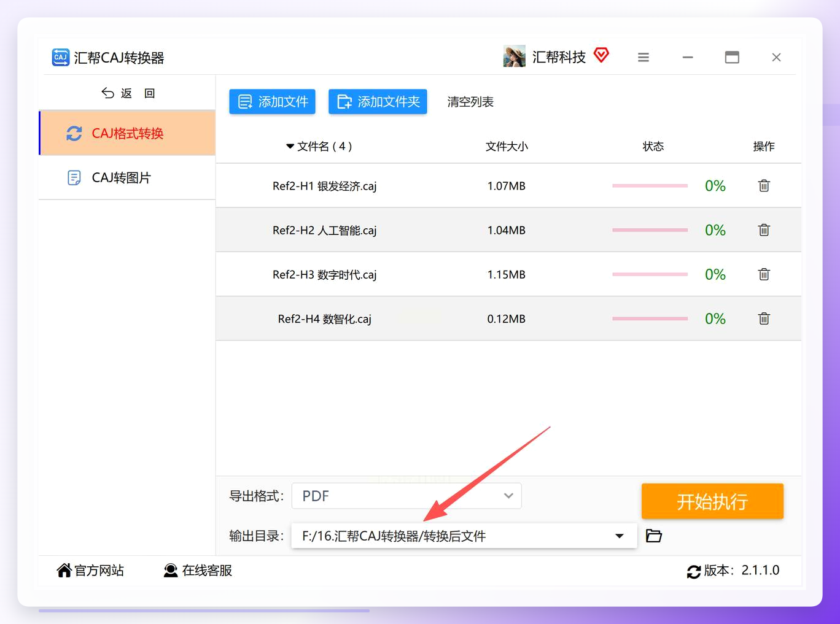840x624 pixels.
Task: Open the 导出格式 PDF dropdown
Action: click(406, 496)
